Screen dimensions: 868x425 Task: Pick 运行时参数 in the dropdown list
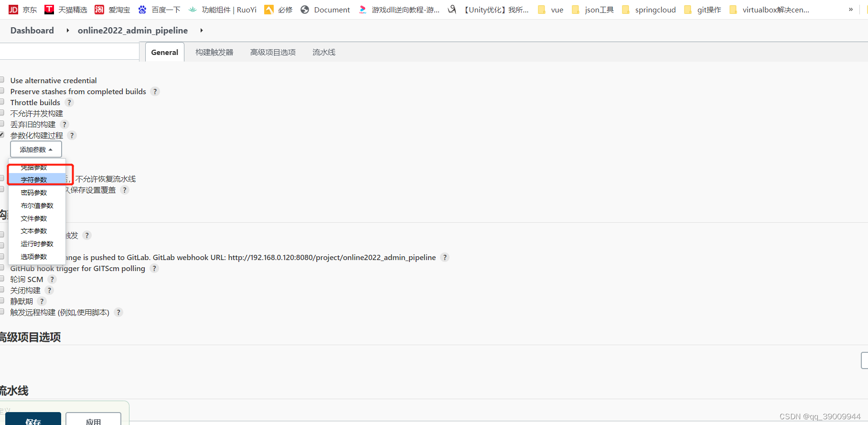click(x=37, y=243)
